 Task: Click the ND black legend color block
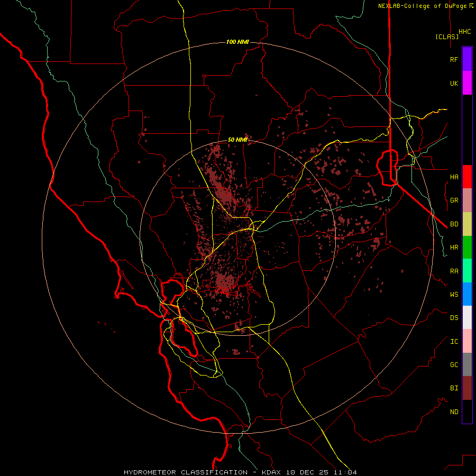coord(467,411)
